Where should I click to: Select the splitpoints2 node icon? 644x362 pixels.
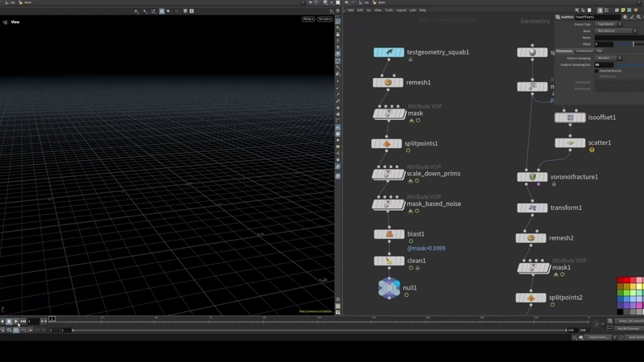(531, 298)
